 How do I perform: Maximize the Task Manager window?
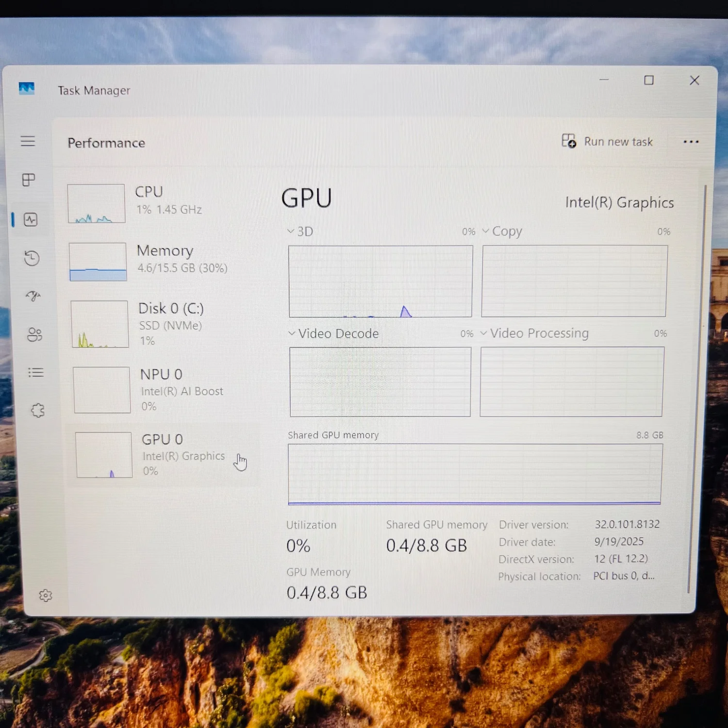648,80
